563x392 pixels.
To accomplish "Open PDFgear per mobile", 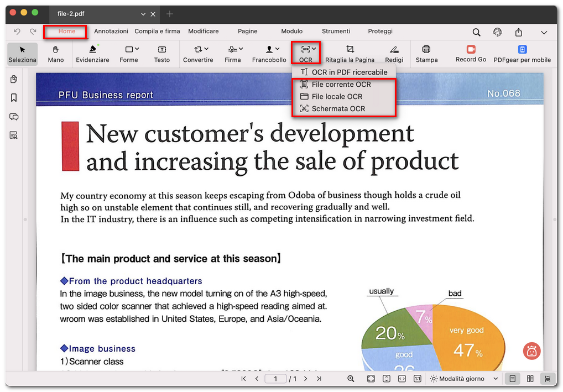I will click(522, 54).
